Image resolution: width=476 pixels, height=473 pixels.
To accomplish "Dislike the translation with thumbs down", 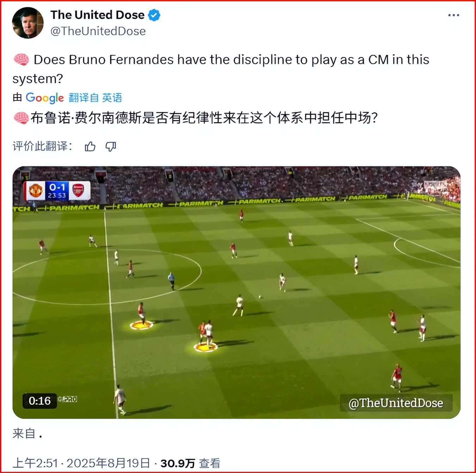I will [111, 146].
